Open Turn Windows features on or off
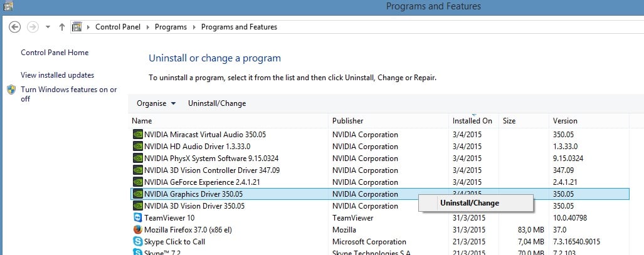Viewport: 644px width, 255px height. 69,94
